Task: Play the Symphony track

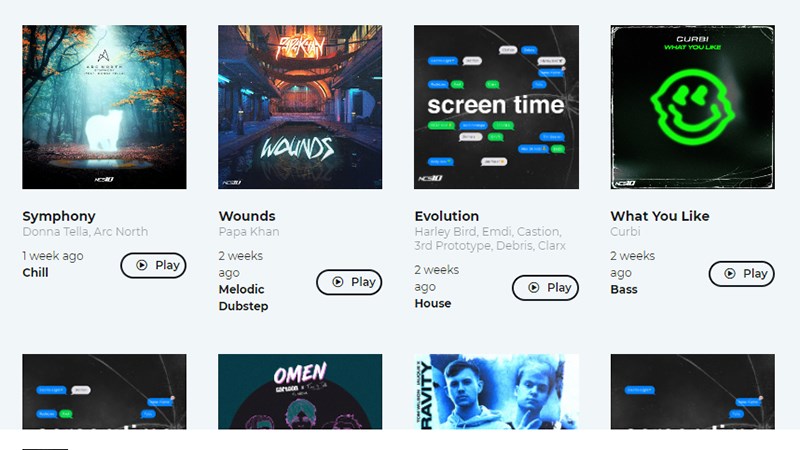Action: point(154,265)
